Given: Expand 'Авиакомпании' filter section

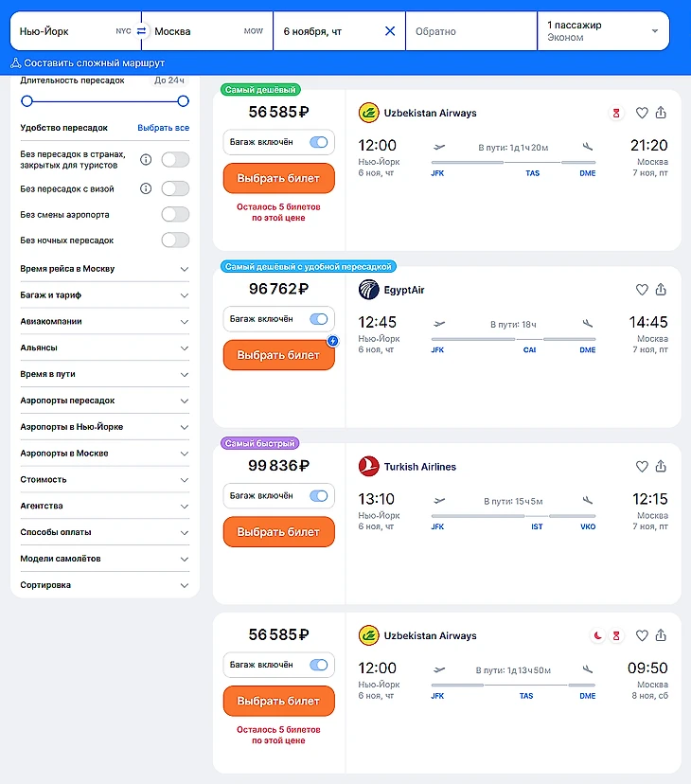Looking at the screenshot, I should (x=104, y=322).
